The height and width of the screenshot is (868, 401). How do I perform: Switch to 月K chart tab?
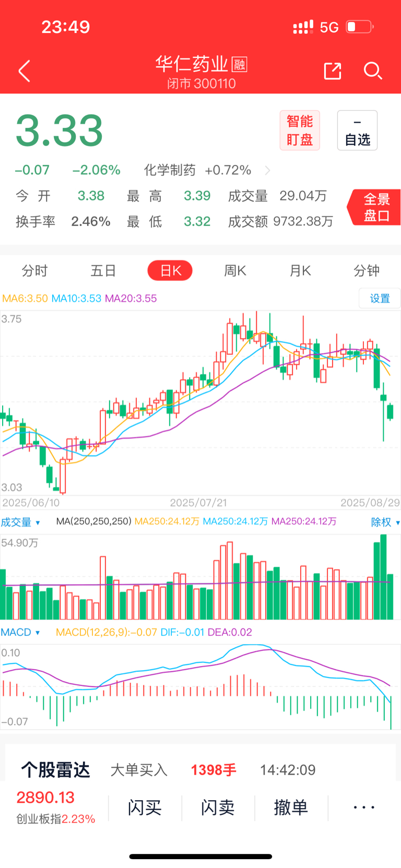[300, 271]
